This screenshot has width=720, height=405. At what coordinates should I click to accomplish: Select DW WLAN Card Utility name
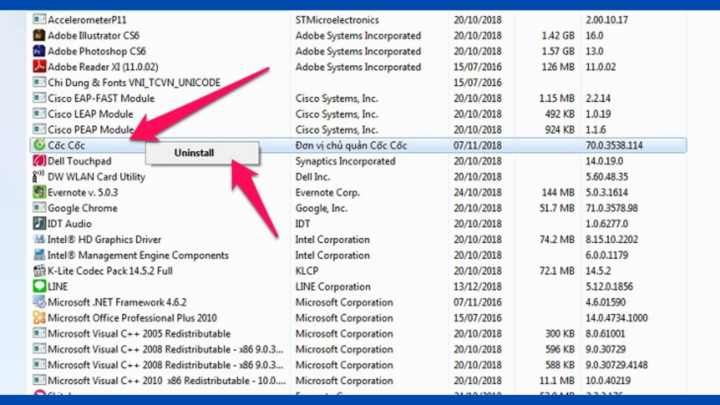click(x=96, y=177)
